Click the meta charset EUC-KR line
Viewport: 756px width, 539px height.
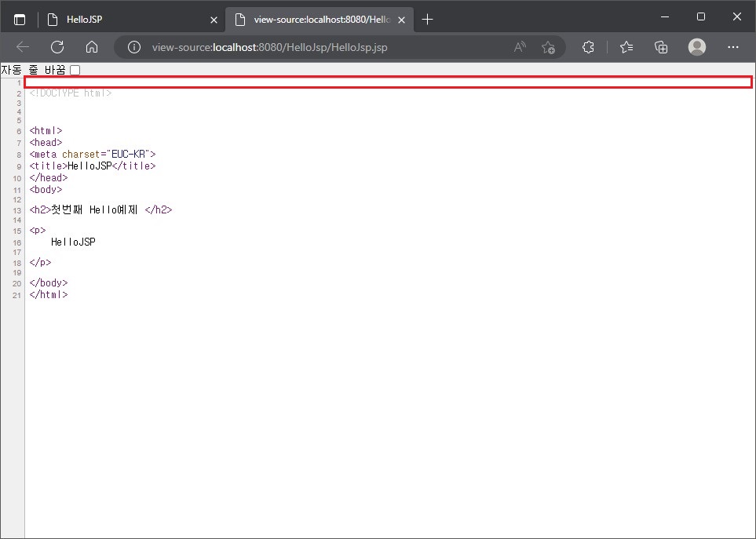pyautogui.click(x=93, y=154)
